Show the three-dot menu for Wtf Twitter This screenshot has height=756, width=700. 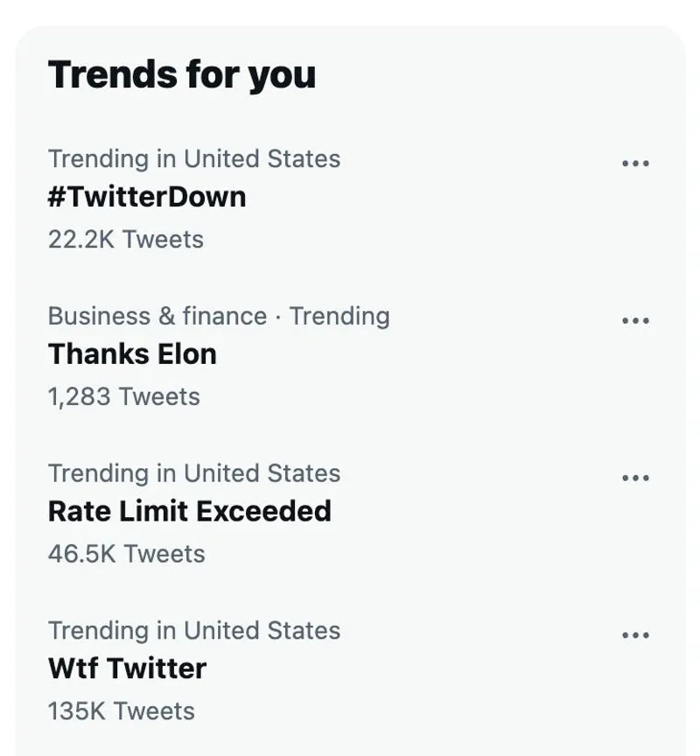coord(635,635)
